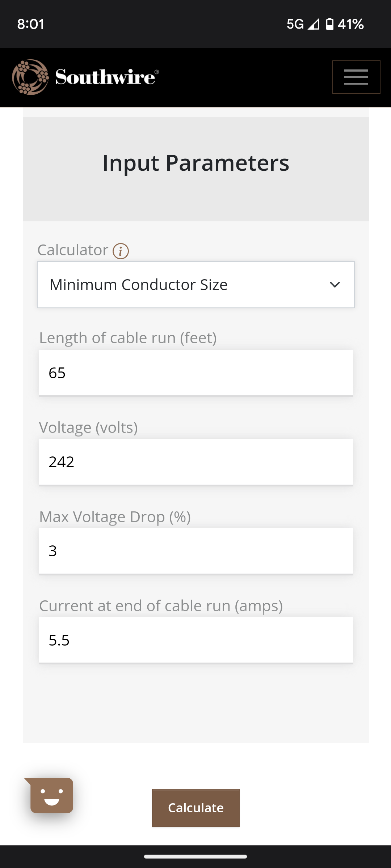Tap the Southwire logo emblem
The image size is (391, 868).
pos(30,77)
